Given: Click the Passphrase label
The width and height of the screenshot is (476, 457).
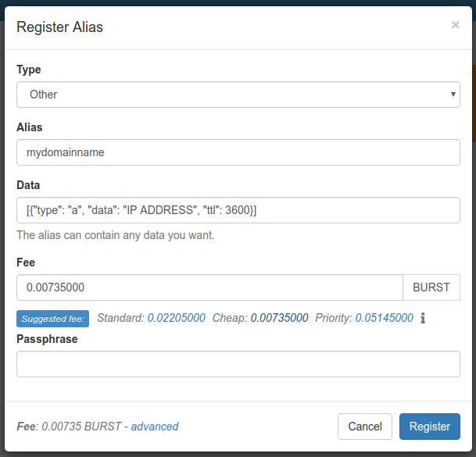Looking at the screenshot, I should coord(46,339).
